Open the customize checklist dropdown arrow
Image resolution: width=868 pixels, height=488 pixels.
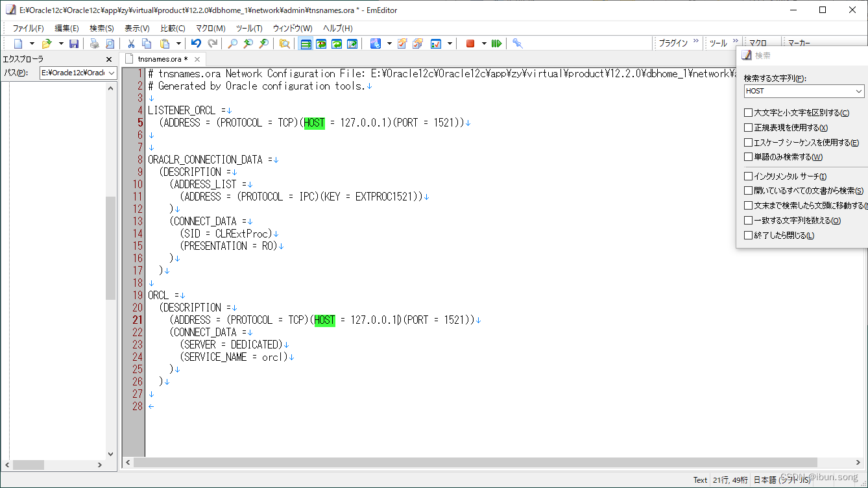click(x=450, y=43)
